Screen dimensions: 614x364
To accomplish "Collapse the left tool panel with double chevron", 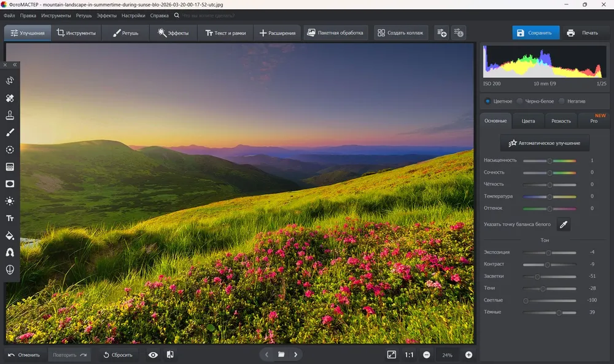I will (x=15, y=64).
